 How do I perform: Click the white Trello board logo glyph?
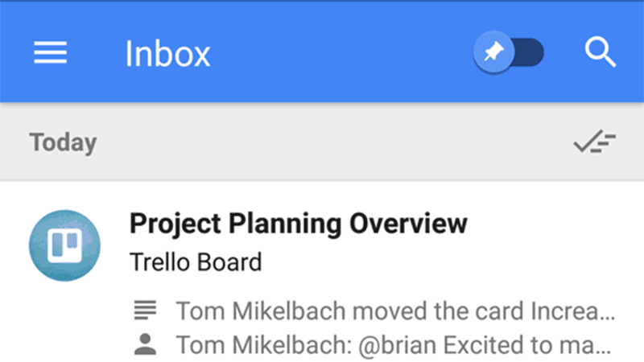coord(64,245)
